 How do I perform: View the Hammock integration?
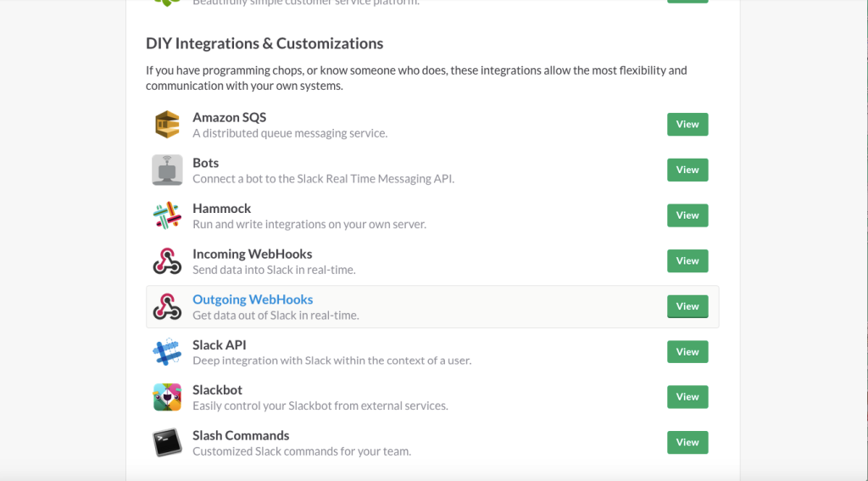point(687,215)
